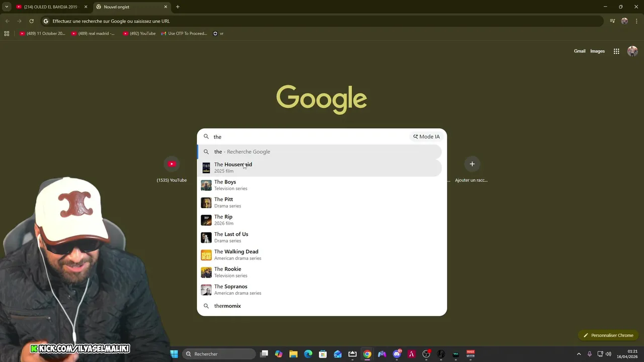Open '(489) real madrid' bookmark
Image resolution: width=644 pixels, height=362 pixels.
coord(93,34)
